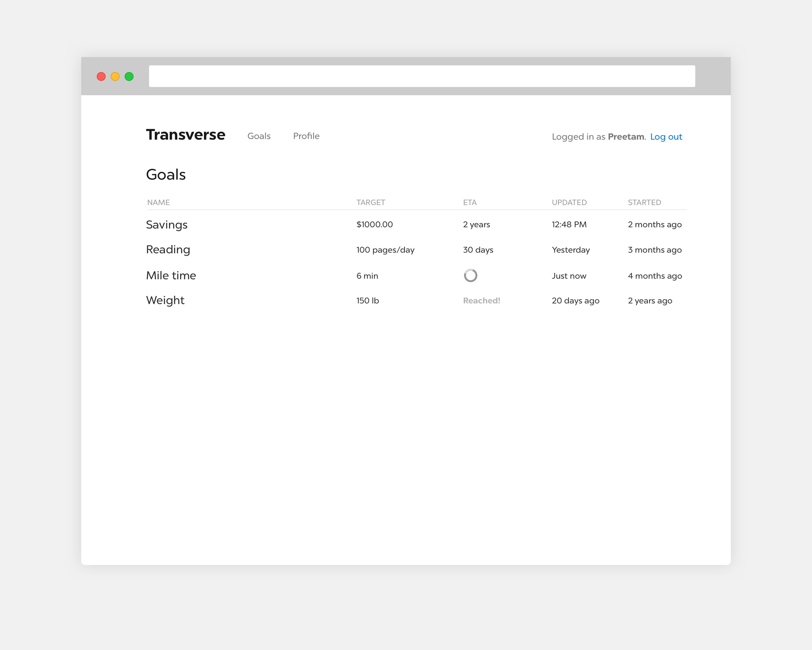Click the Reached! status for Weight
Image resolution: width=812 pixels, height=650 pixels.
[481, 301]
